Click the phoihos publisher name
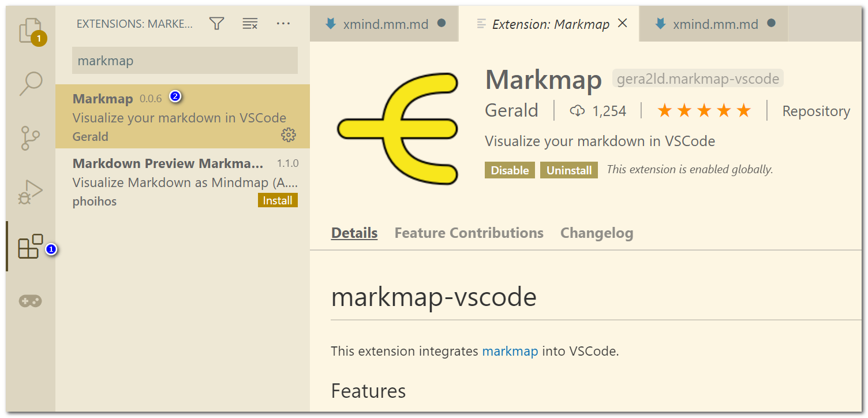This screenshot has height=418, width=868. (x=95, y=201)
